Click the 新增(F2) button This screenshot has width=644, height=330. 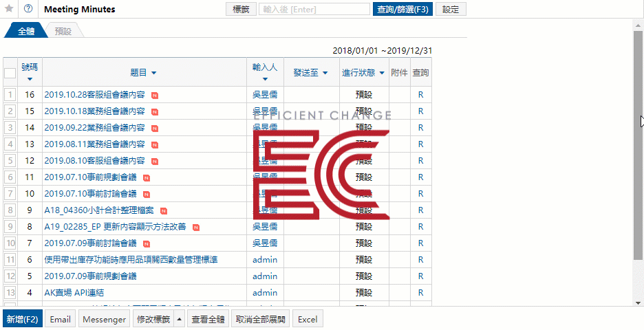coord(22,319)
